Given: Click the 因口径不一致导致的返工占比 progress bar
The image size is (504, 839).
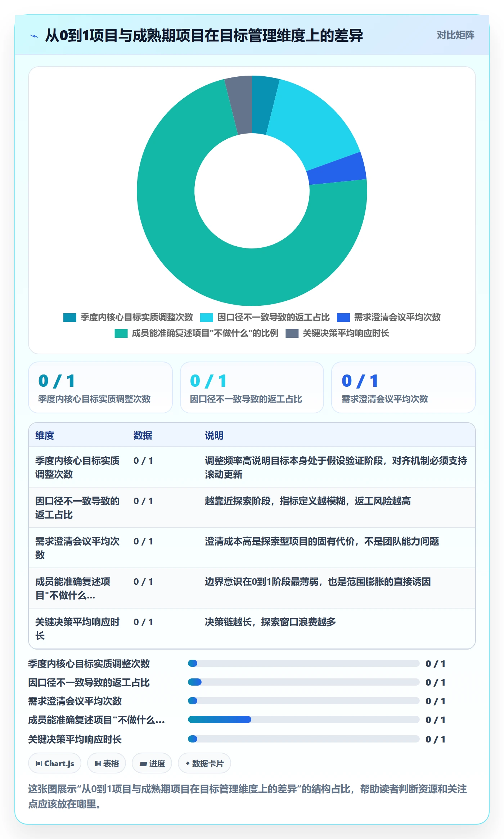Looking at the screenshot, I should [303, 682].
